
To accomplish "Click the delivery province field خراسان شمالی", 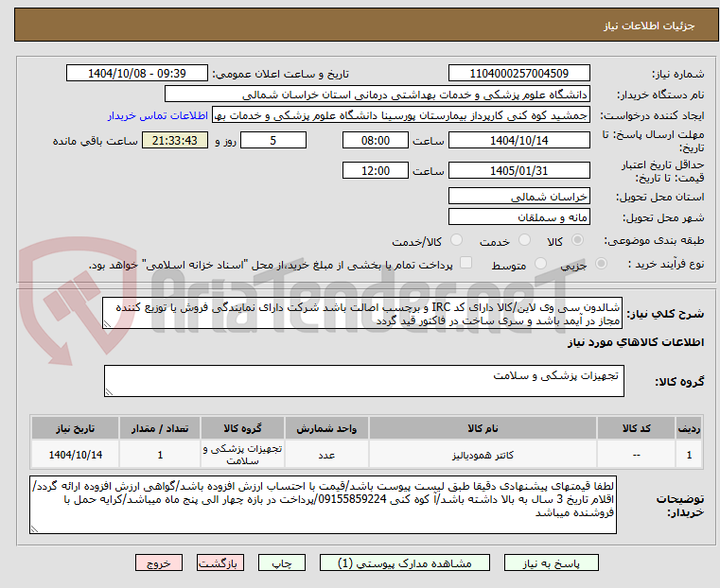I will (x=518, y=197).
